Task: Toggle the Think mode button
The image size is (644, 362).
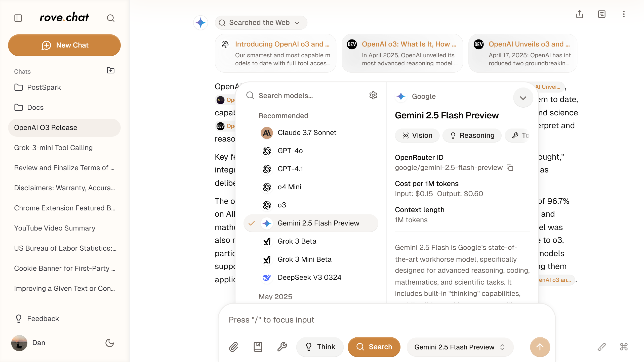Action: tap(320, 347)
